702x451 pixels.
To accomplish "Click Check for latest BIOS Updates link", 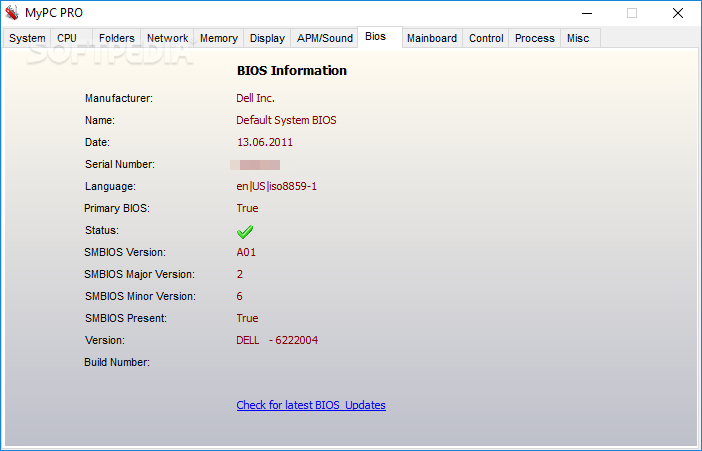I will click(311, 405).
